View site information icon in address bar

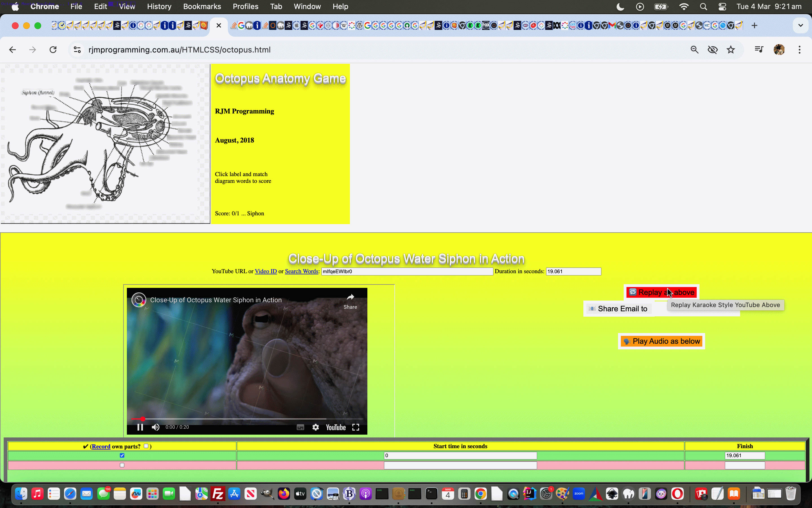tap(77, 50)
